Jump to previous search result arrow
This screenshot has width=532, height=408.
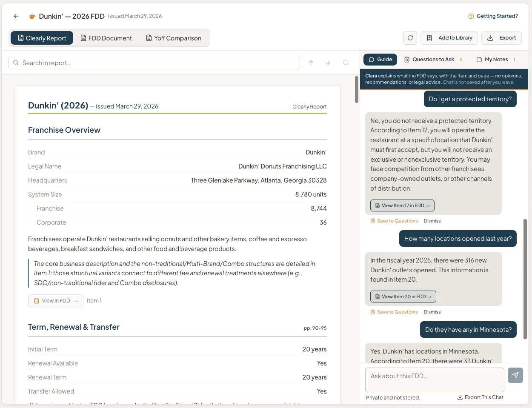click(x=311, y=63)
